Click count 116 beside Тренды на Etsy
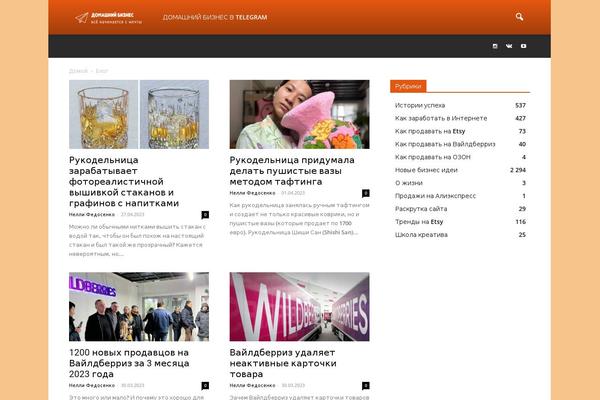The width and height of the screenshot is (600, 400). (520, 222)
